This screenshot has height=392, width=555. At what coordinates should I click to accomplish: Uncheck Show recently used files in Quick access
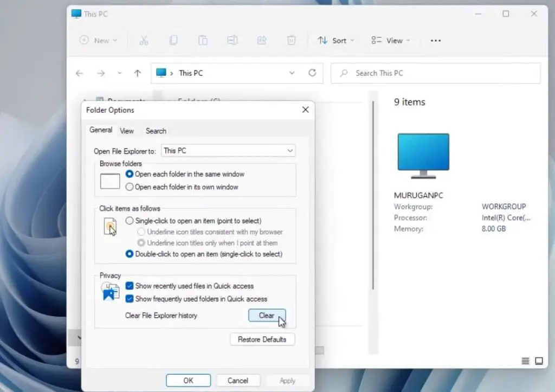click(128, 286)
